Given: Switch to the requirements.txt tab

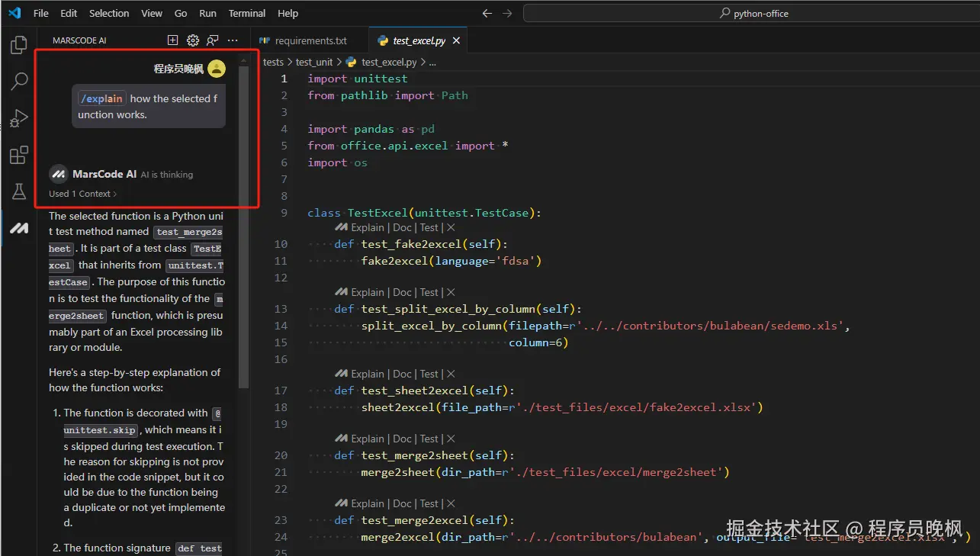Looking at the screenshot, I should pos(310,40).
